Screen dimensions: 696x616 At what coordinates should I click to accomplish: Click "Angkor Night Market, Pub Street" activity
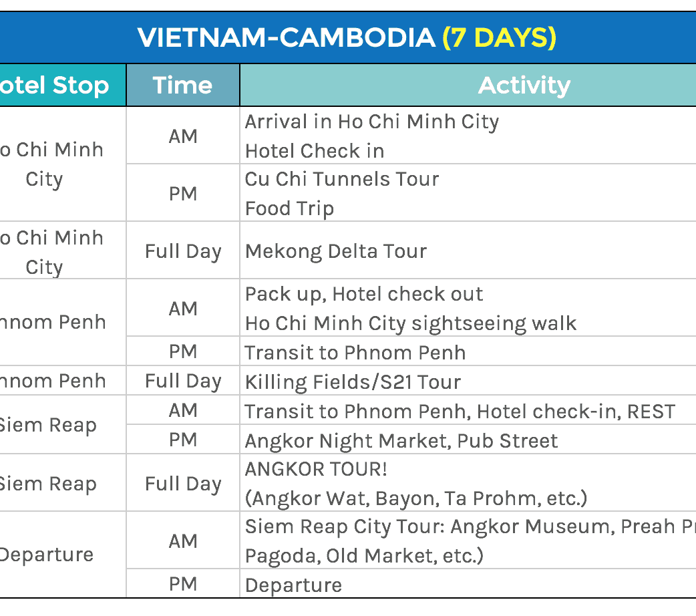coord(401,440)
